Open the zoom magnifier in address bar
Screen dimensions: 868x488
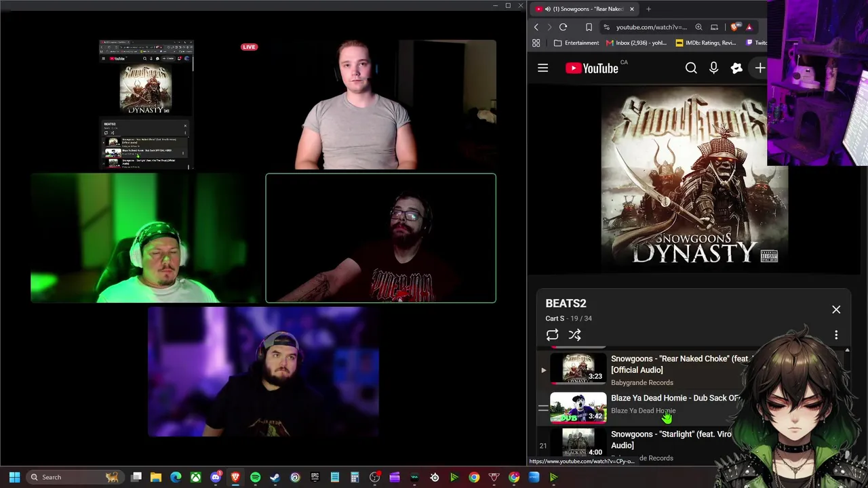pyautogui.click(x=698, y=27)
